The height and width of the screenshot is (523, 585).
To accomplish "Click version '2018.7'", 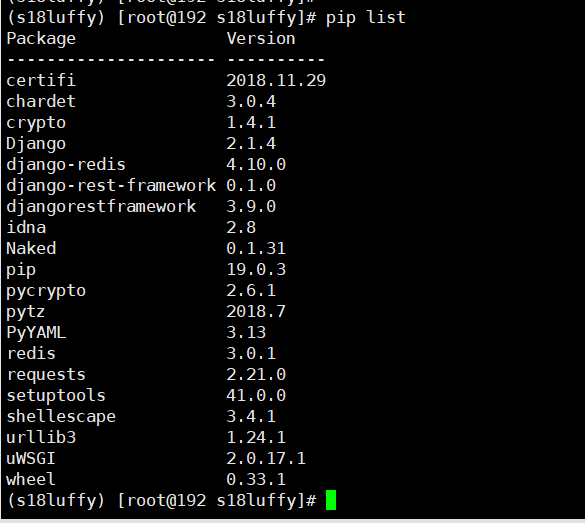I will (x=256, y=311).
